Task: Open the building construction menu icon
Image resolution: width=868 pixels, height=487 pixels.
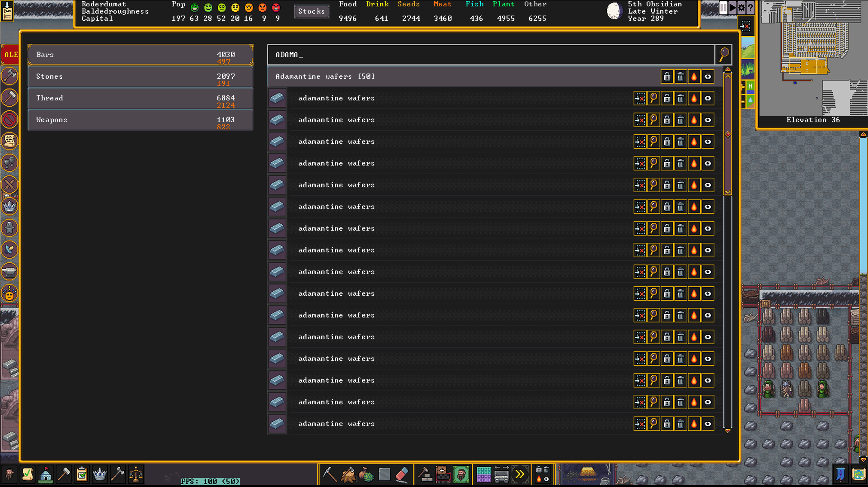Action: click(x=425, y=474)
